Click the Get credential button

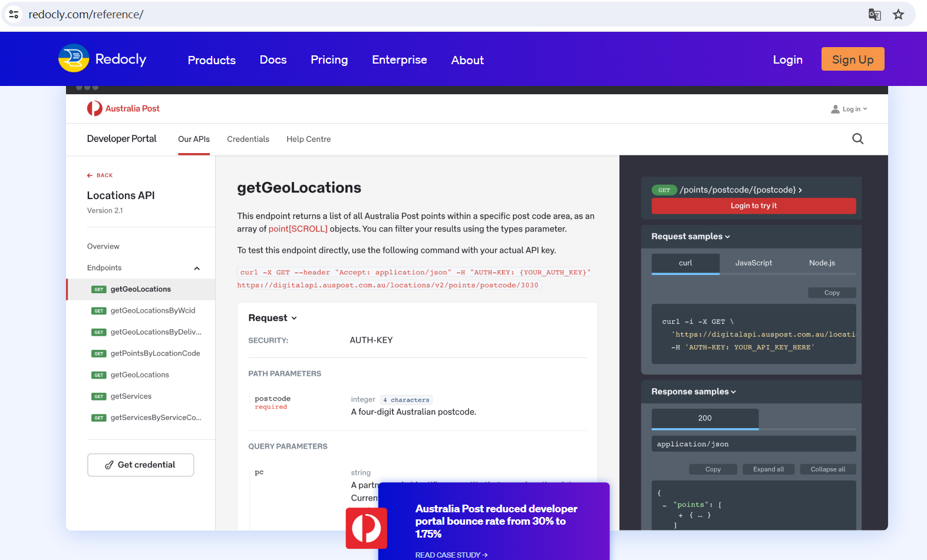(141, 465)
